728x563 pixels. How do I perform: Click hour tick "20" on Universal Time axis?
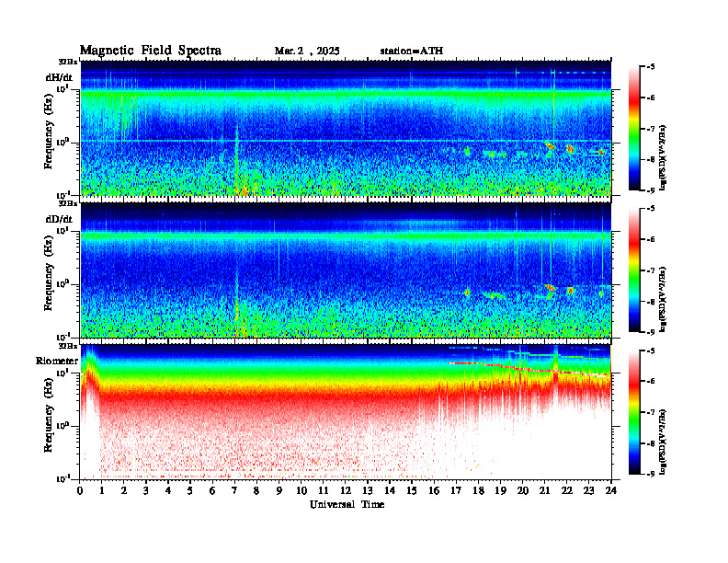coord(522,490)
